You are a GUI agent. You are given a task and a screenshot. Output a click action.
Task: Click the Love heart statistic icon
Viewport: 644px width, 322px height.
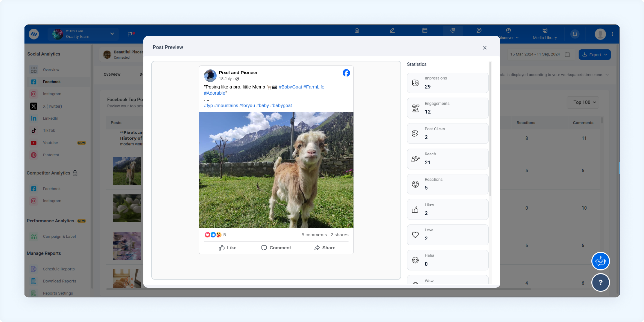click(415, 235)
